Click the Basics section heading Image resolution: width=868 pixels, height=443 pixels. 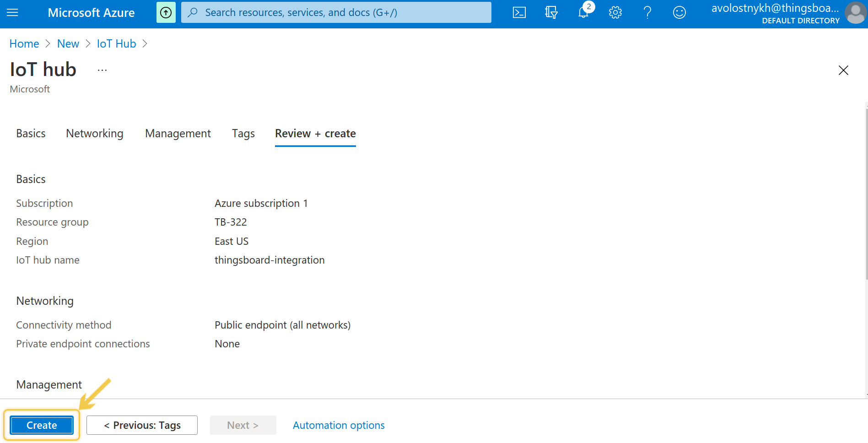[x=31, y=179]
